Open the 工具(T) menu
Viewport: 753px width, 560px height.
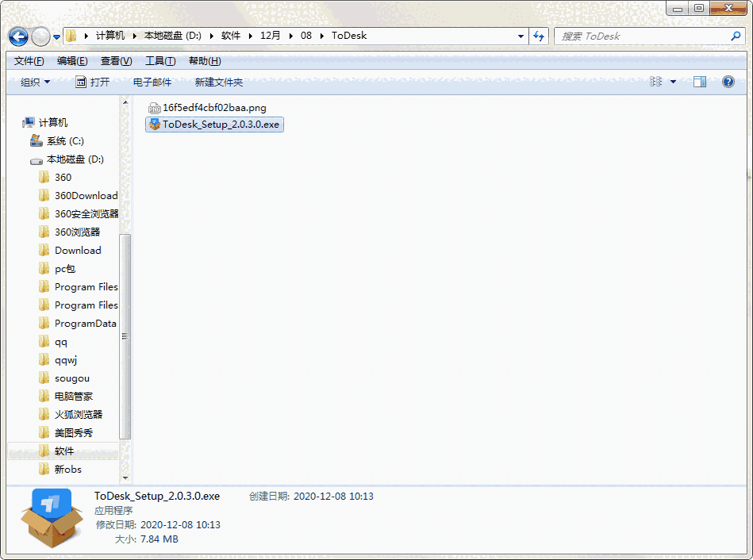pyautogui.click(x=160, y=61)
